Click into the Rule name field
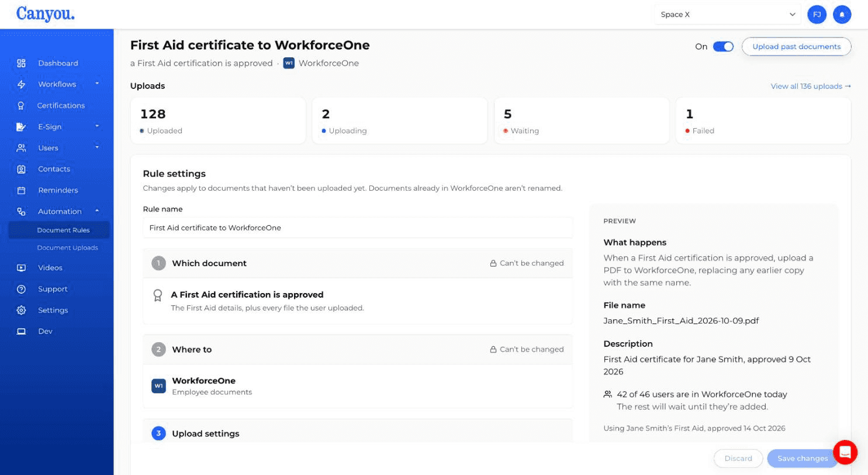Screen dimensions: 868x475 point(358,228)
